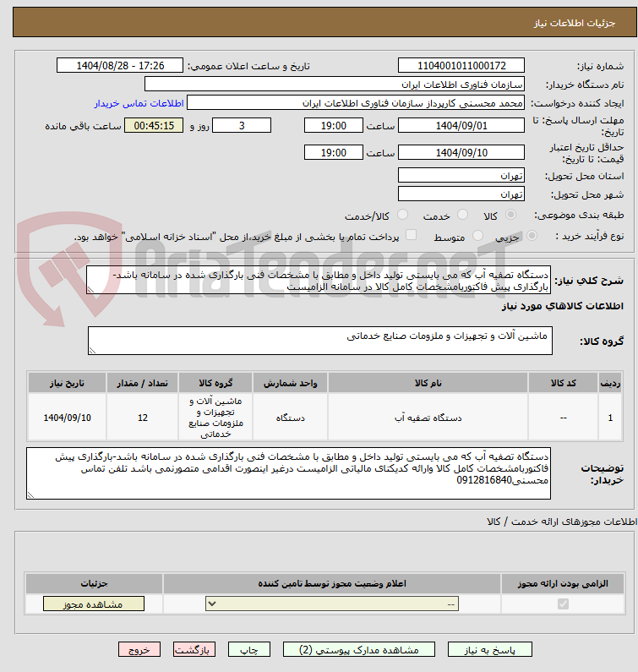Screen dimensions: 638x672
Task: Click the نام کالا column header
Action: (428, 383)
